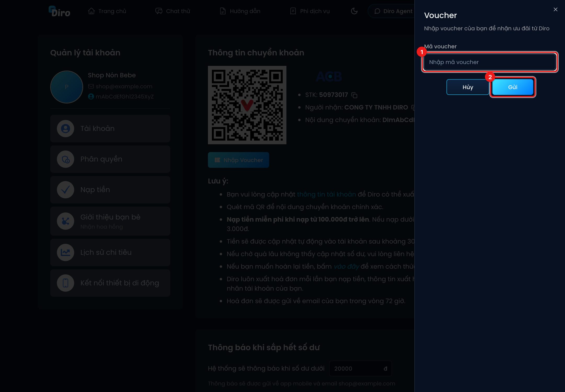Follow the vào đây refund link

point(346,267)
